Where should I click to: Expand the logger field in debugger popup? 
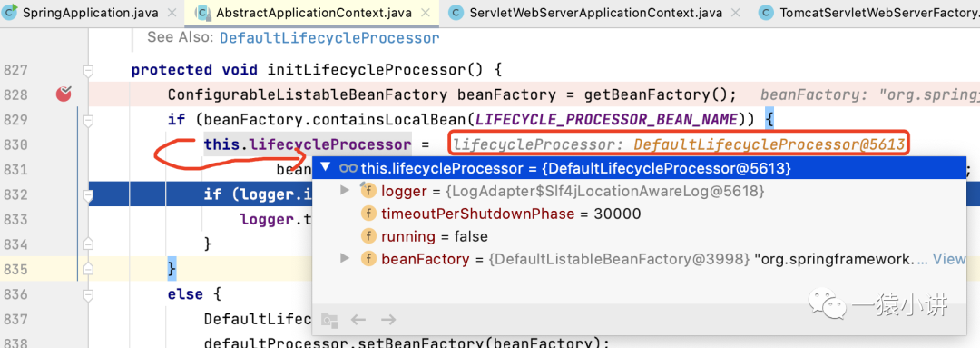[x=344, y=190]
